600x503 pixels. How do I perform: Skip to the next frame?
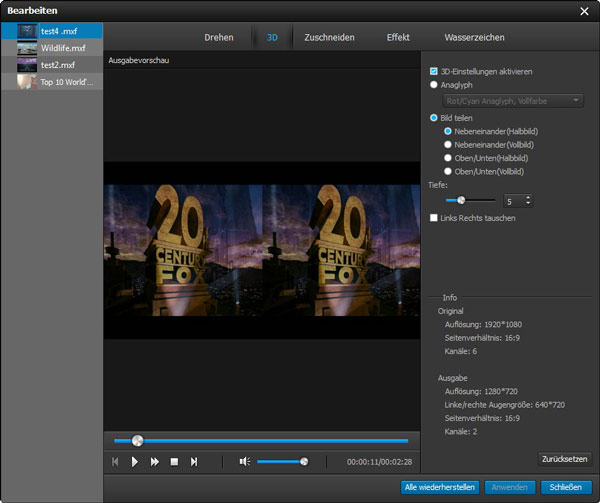194,461
